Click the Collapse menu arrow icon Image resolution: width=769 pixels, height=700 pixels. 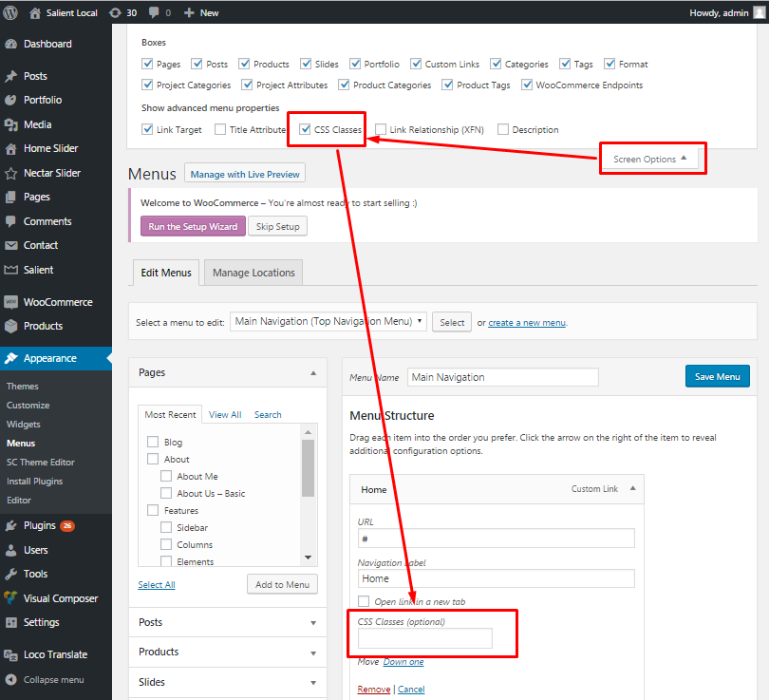pyautogui.click(x=10, y=680)
